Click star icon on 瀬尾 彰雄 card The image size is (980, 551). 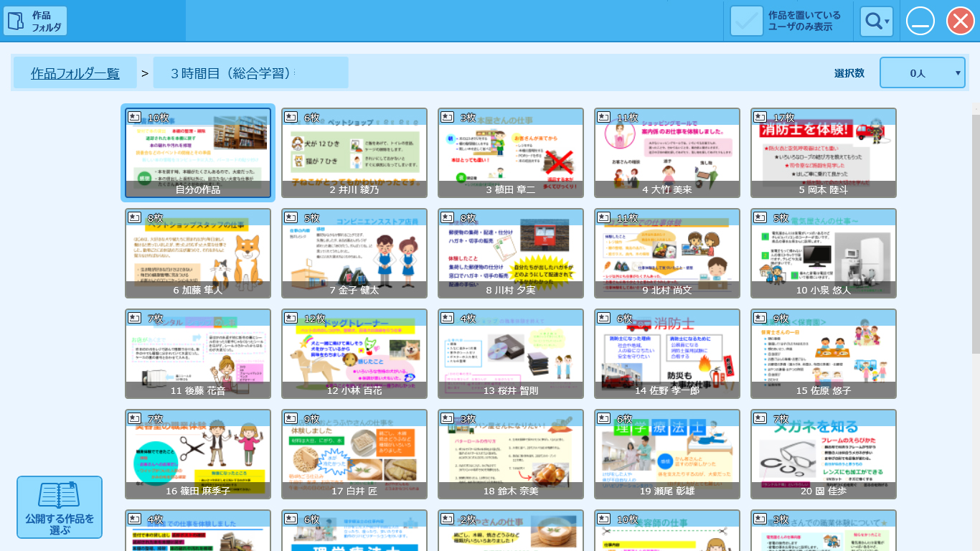tap(603, 418)
